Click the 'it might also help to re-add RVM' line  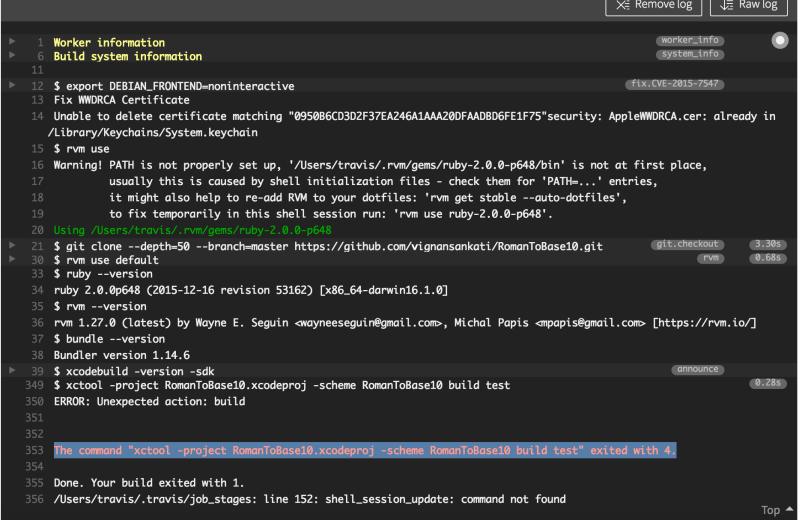pyautogui.click(x=368, y=198)
